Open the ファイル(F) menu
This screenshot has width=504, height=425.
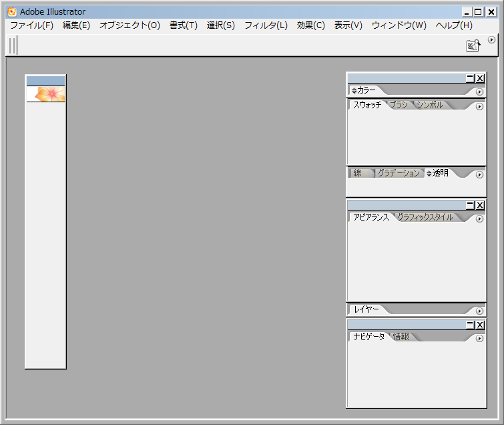(x=32, y=25)
